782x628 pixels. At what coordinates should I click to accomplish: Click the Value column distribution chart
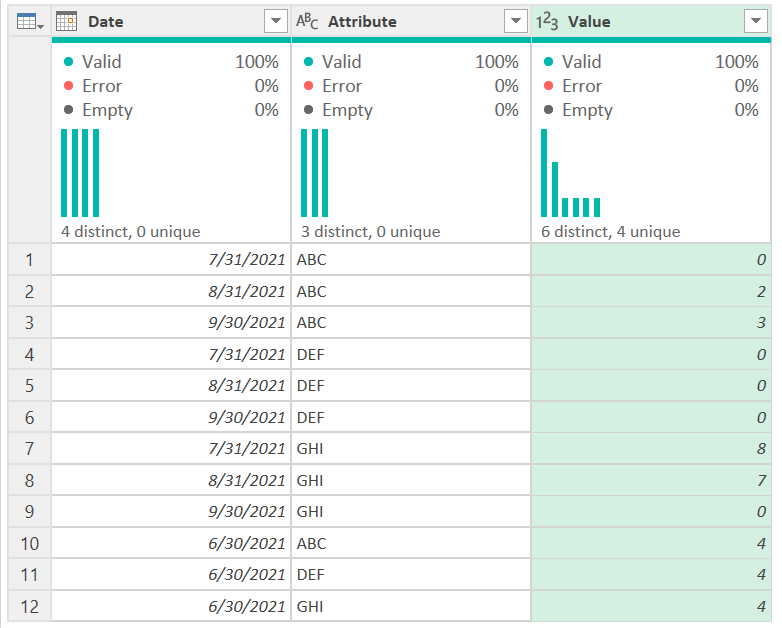(x=571, y=173)
